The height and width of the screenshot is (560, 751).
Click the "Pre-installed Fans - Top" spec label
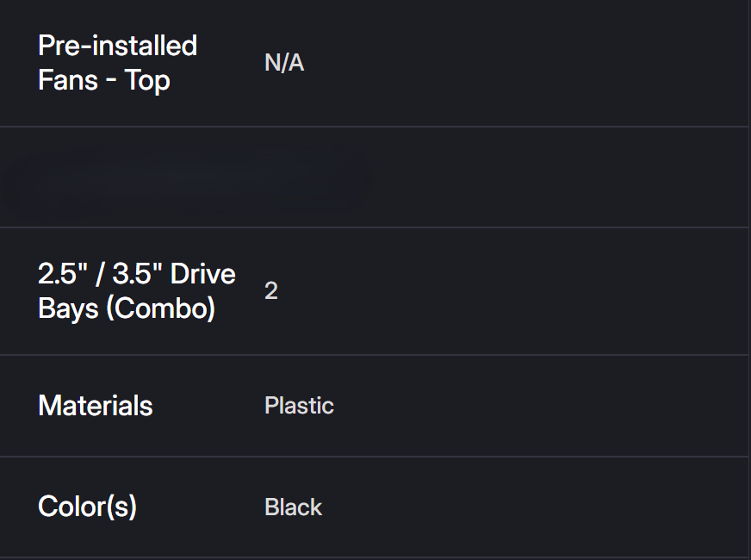pyautogui.click(x=117, y=63)
